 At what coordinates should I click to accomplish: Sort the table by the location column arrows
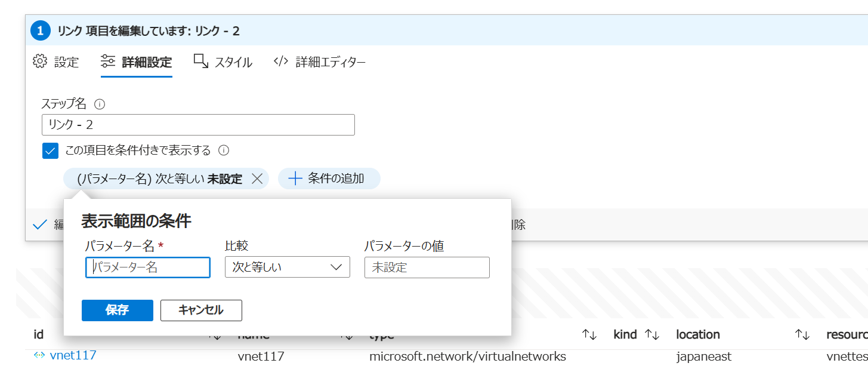[802, 335]
